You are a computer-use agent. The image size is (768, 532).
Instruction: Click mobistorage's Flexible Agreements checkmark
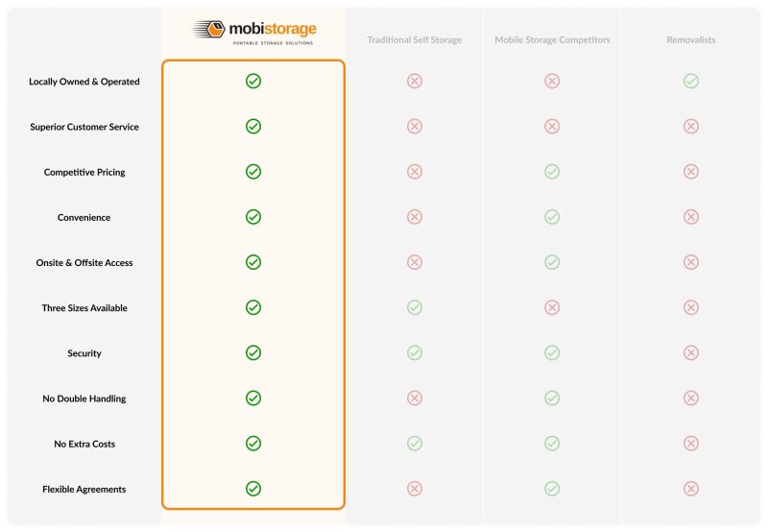tap(253, 489)
